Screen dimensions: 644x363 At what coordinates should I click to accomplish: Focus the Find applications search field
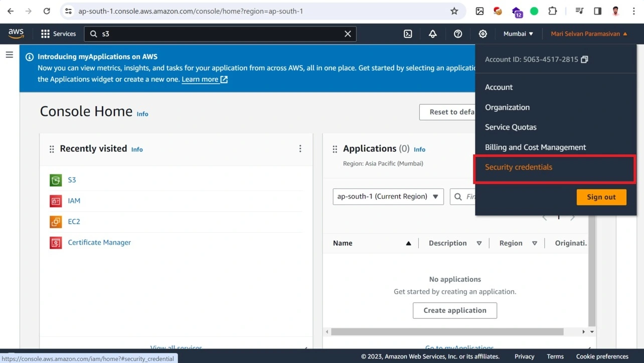pyautogui.click(x=463, y=197)
